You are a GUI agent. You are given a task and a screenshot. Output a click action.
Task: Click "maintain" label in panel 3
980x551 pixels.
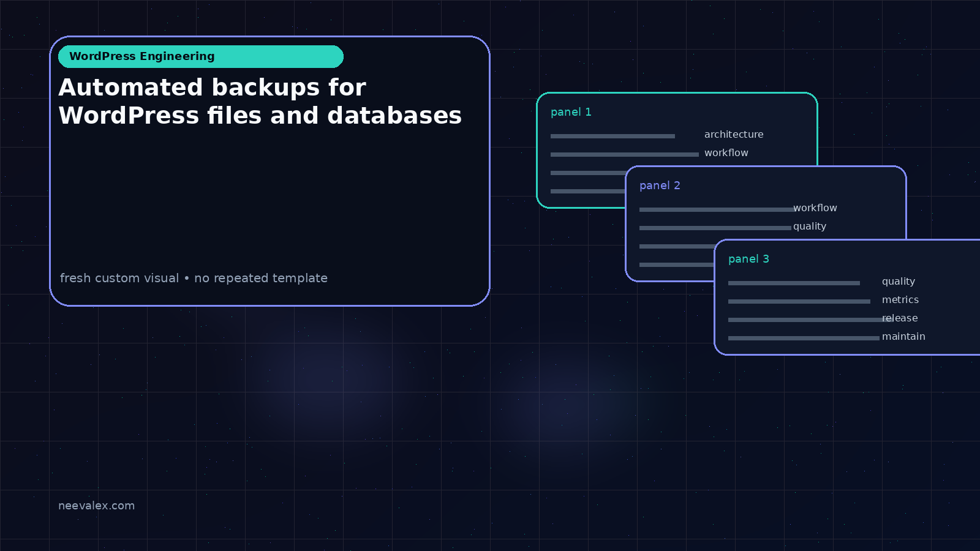[x=903, y=336]
